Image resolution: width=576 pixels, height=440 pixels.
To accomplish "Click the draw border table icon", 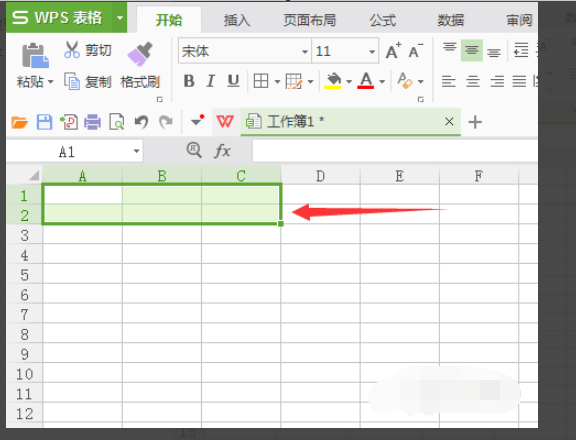I will coord(294,81).
